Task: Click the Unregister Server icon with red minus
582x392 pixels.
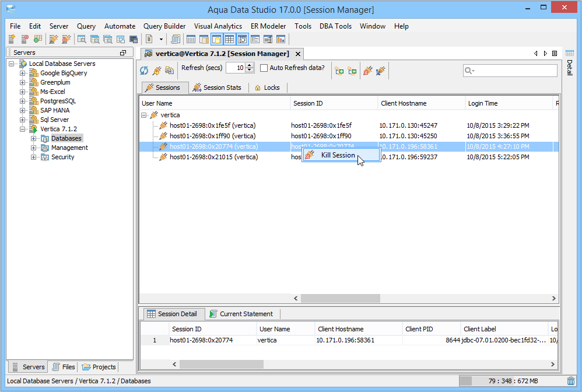Action: pos(24,39)
